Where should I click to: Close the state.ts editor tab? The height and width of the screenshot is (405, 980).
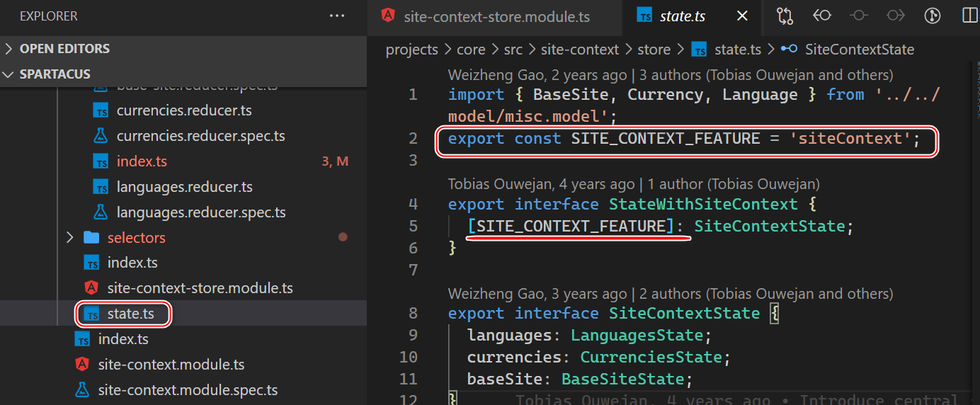point(742,16)
